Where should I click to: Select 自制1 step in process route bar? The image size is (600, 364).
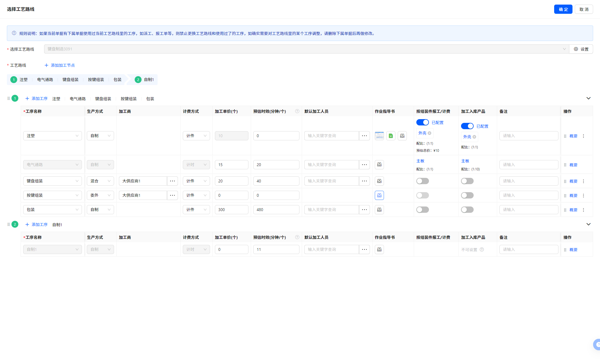[x=148, y=80]
